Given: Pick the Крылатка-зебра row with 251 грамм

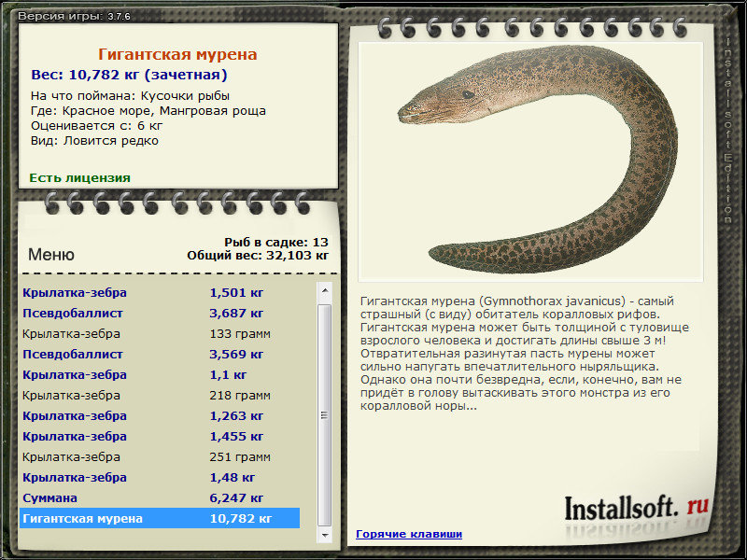Looking at the screenshot, I should (x=160, y=456).
